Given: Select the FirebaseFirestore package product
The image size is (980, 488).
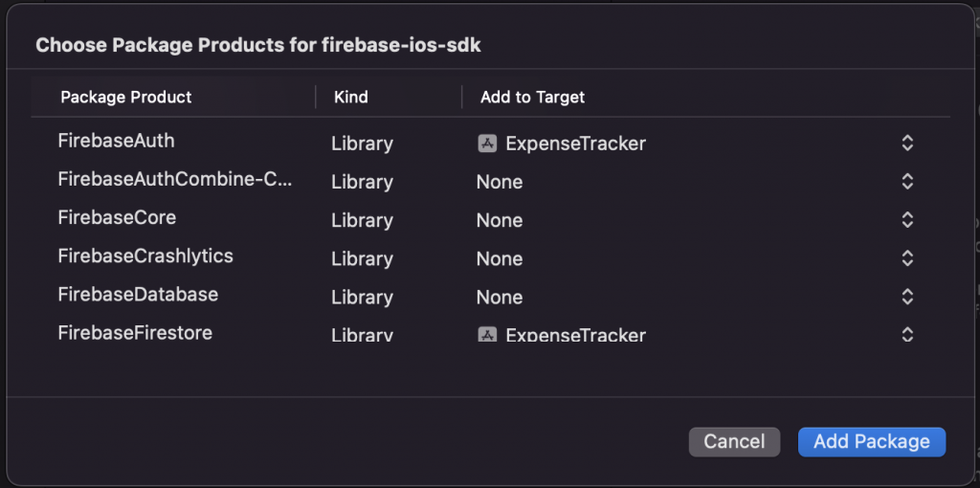Looking at the screenshot, I should click(135, 332).
